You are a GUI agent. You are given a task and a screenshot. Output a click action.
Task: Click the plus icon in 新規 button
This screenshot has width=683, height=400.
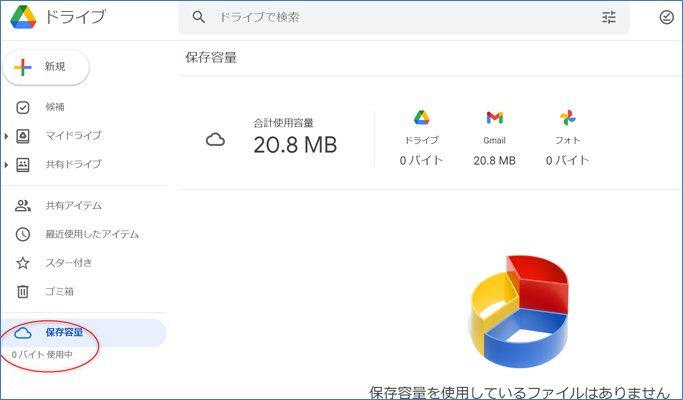coord(23,67)
